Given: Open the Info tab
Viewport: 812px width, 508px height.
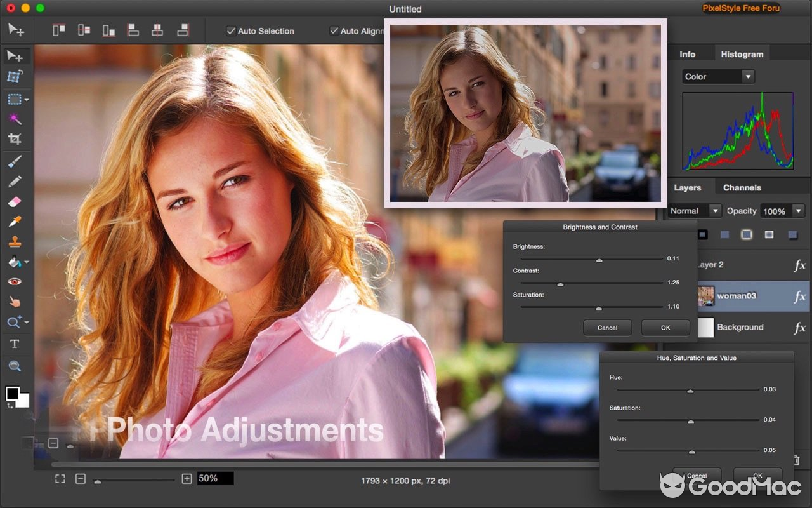Looking at the screenshot, I should pos(688,54).
